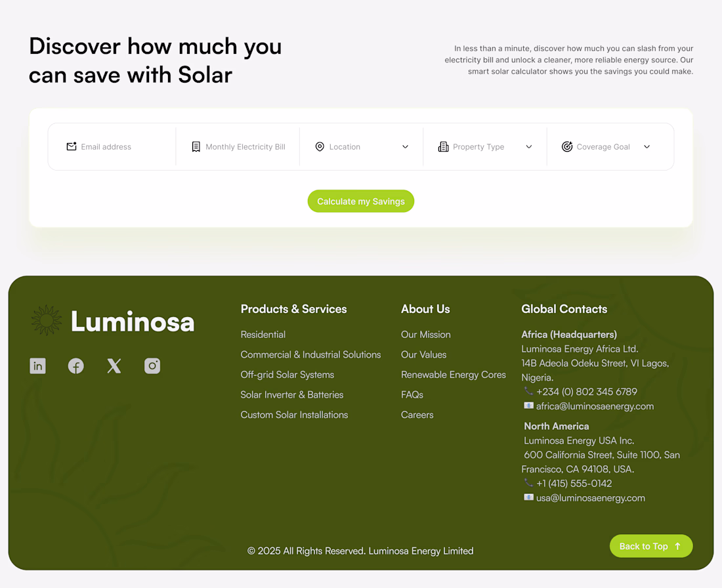722x588 pixels.
Task: Select the 2025 All Rights Reserved copyright text
Action: (x=360, y=551)
